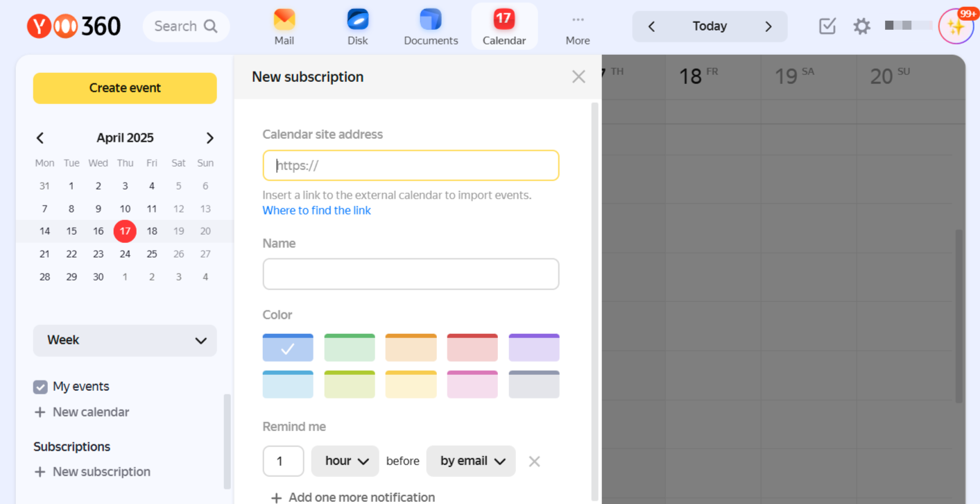Click the sparkle profile avatar
The width and height of the screenshot is (980, 504).
pyautogui.click(x=956, y=27)
